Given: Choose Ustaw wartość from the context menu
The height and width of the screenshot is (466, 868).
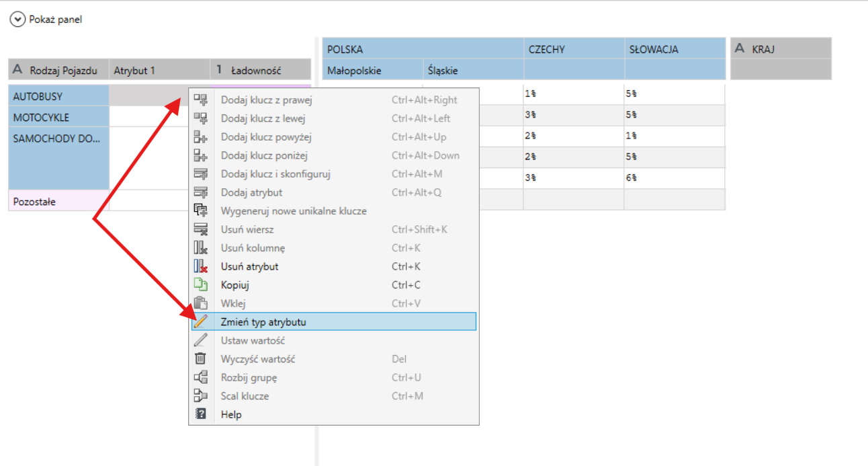Looking at the screenshot, I should [334, 340].
